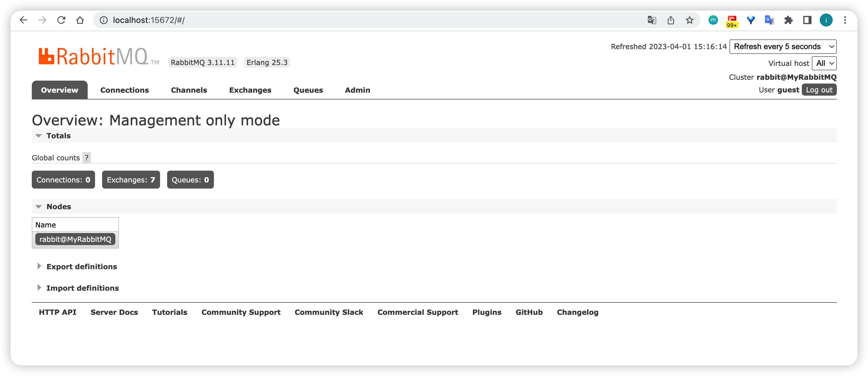Click the Queues: 0 count button
The image size is (868, 376).
[x=190, y=179]
